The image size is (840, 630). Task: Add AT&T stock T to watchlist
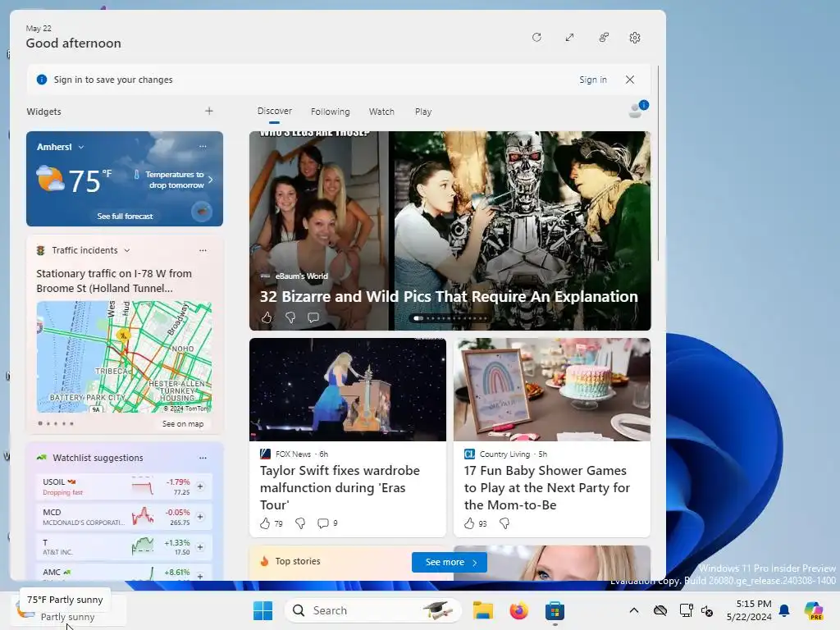200,547
